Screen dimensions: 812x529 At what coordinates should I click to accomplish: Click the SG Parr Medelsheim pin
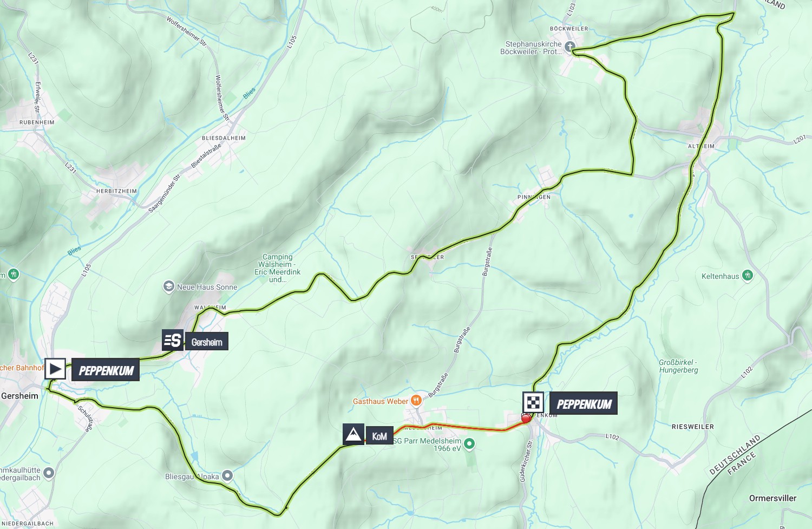tap(469, 443)
